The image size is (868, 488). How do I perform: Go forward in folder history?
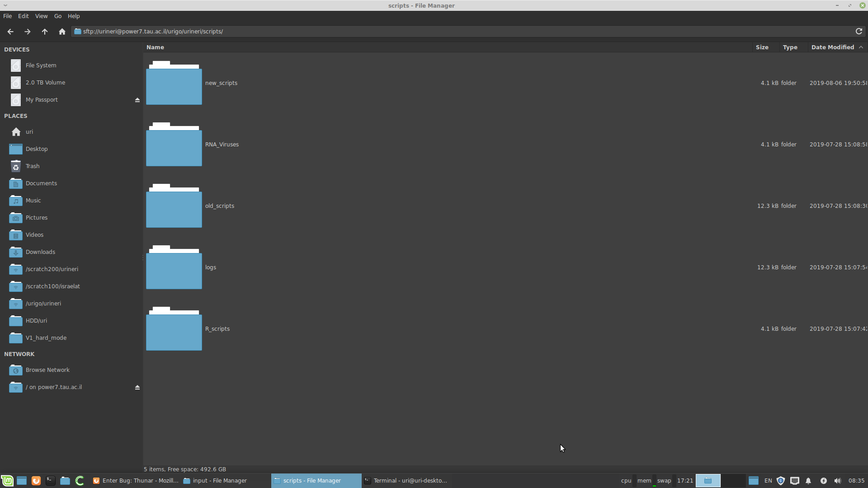click(x=28, y=32)
